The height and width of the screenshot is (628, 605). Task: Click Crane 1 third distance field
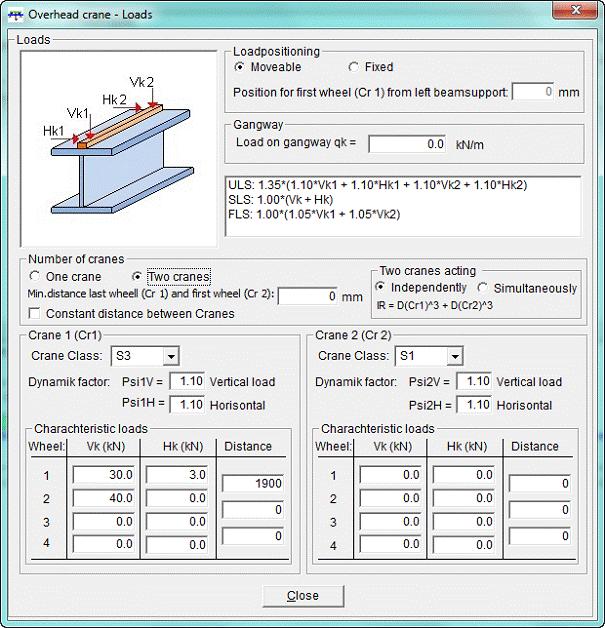point(253,536)
